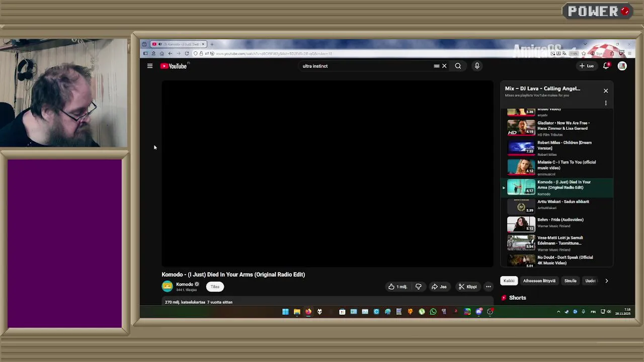Open a new browser tab with plus
This screenshot has width=644, height=362.
click(212, 44)
